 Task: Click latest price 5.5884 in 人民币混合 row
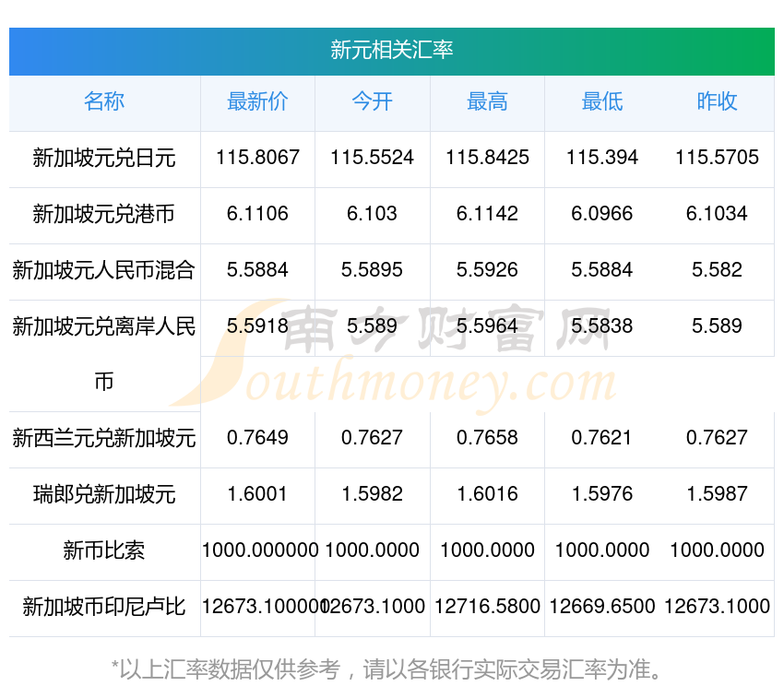(257, 270)
